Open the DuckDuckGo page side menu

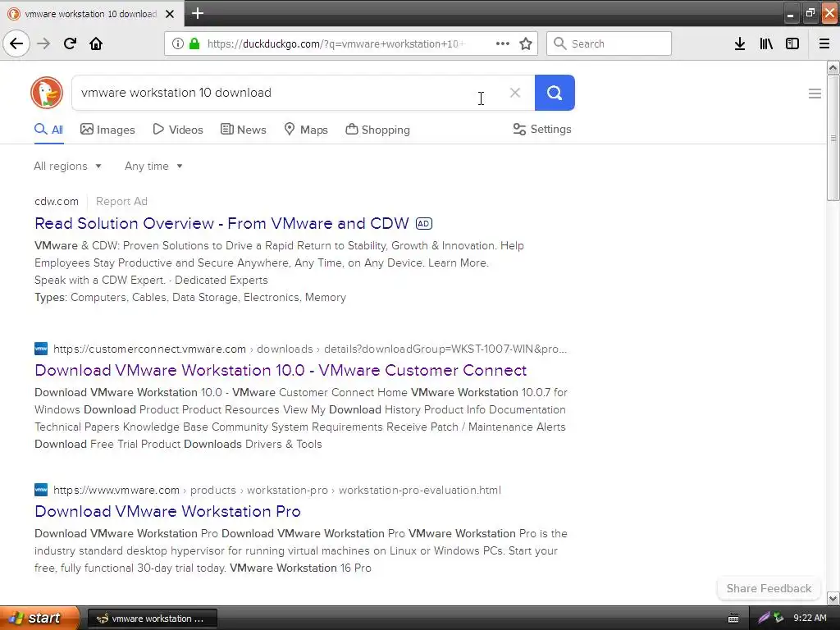815,94
